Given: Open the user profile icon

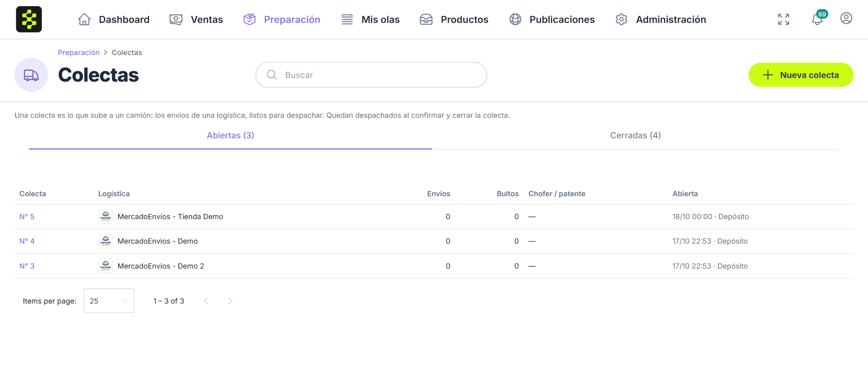Looking at the screenshot, I should [846, 18].
